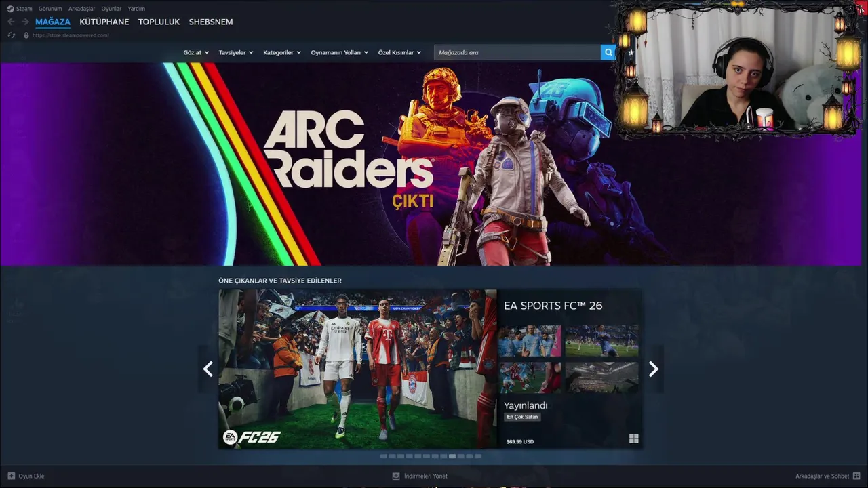
Task: Click the blue magnifier search button
Action: pos(608,52)
